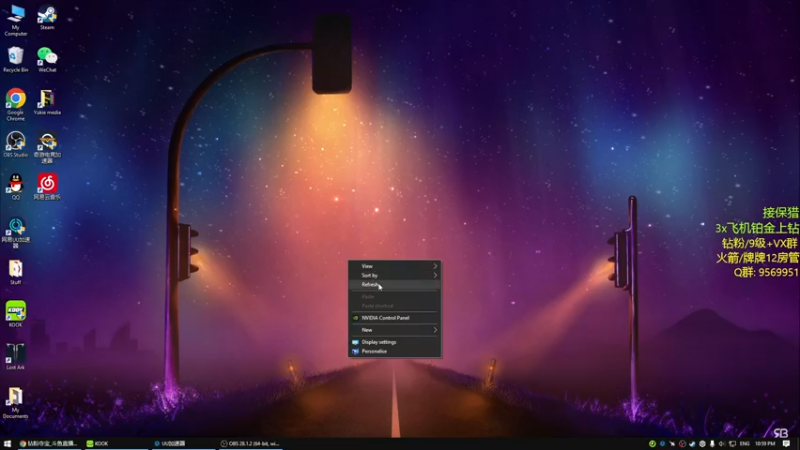Expand the View submenu
This screenshot has height=450, width=800.
pyautogui.click(x=394, y=266)
